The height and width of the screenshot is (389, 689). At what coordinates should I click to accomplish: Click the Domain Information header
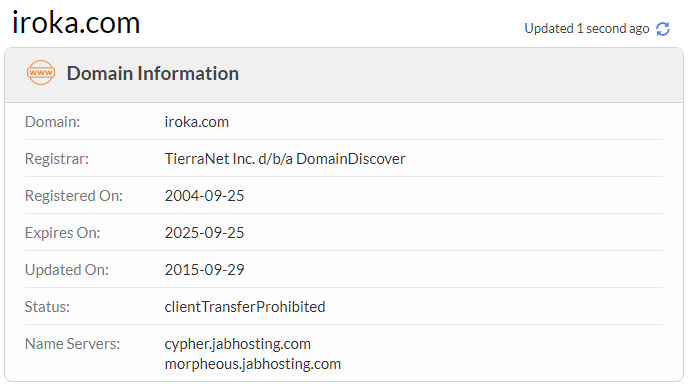152,73
